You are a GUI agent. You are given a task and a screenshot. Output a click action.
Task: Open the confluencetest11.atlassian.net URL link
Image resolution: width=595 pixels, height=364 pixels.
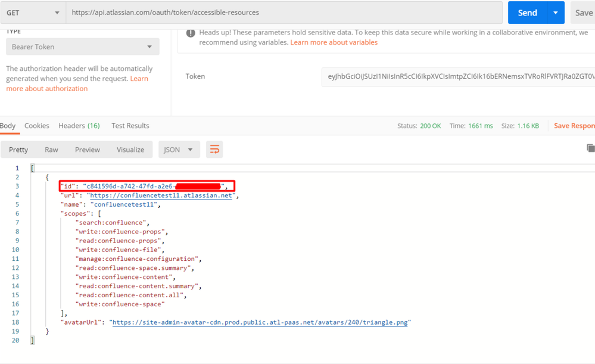coord(161,195)
